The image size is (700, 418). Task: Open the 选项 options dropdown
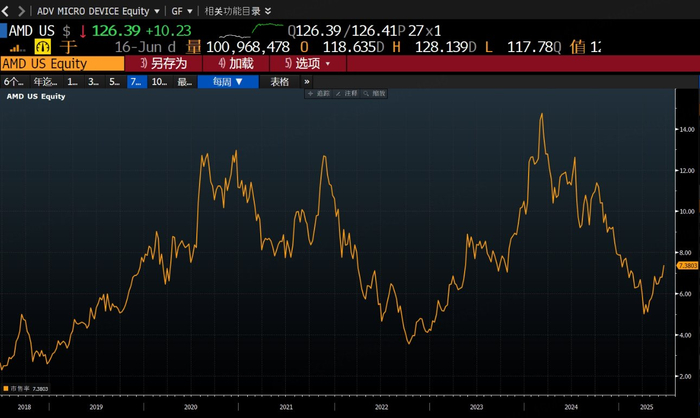tap(308, 63)
